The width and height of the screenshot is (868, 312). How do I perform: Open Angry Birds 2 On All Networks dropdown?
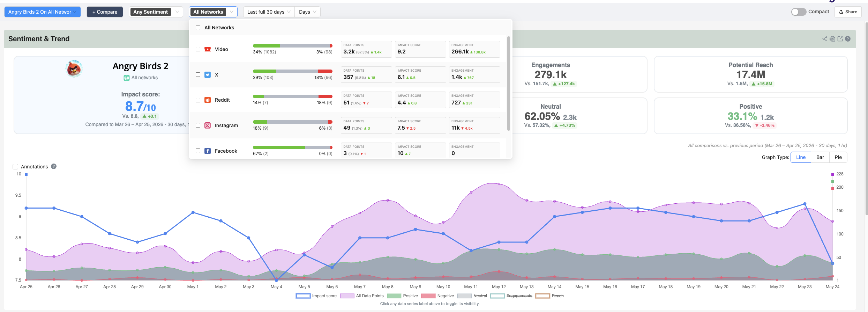42,12
